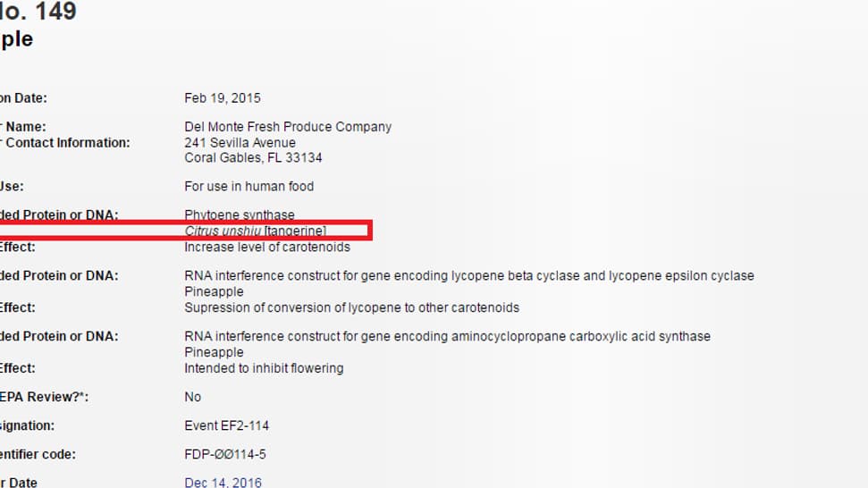Click the Feb 19, 2015 date value
This screenshot has width=868, height=488.
click(x=223, y=98)
